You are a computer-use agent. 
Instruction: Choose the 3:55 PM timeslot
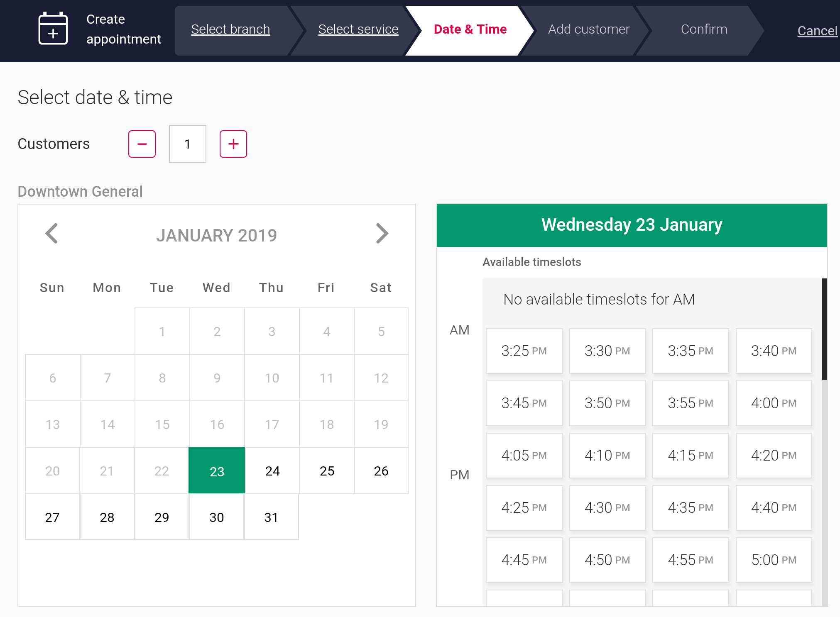[x=691, y=403]
